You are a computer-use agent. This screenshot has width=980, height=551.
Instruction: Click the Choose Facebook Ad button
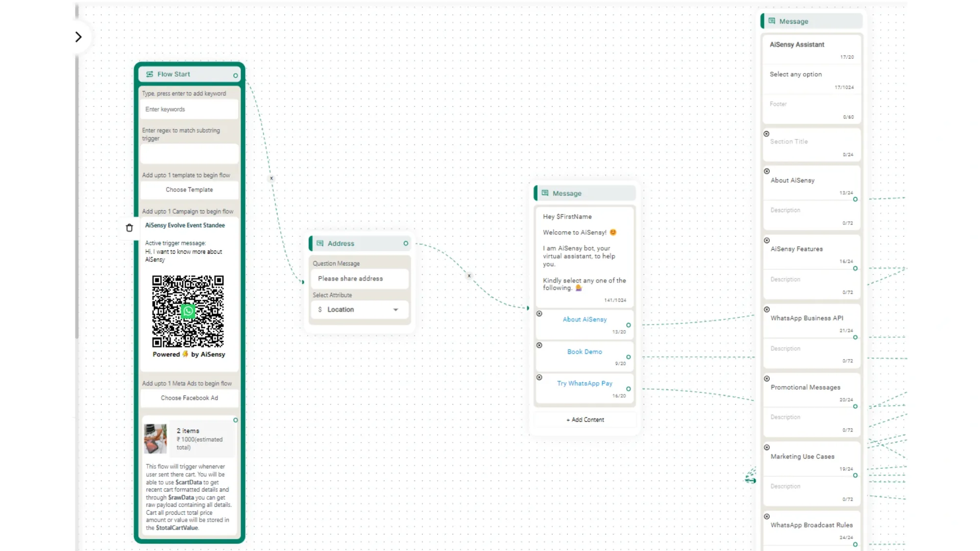coord(189,398)
